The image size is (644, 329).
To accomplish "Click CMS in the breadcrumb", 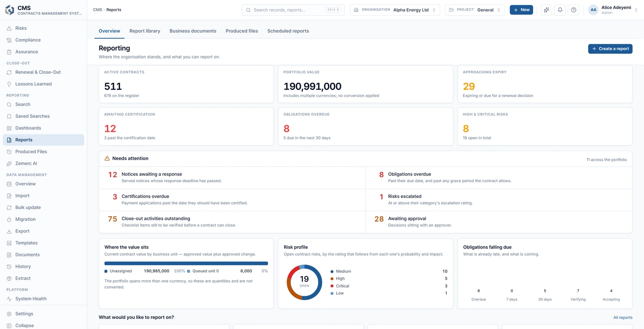I will click(x=98, y=10).
